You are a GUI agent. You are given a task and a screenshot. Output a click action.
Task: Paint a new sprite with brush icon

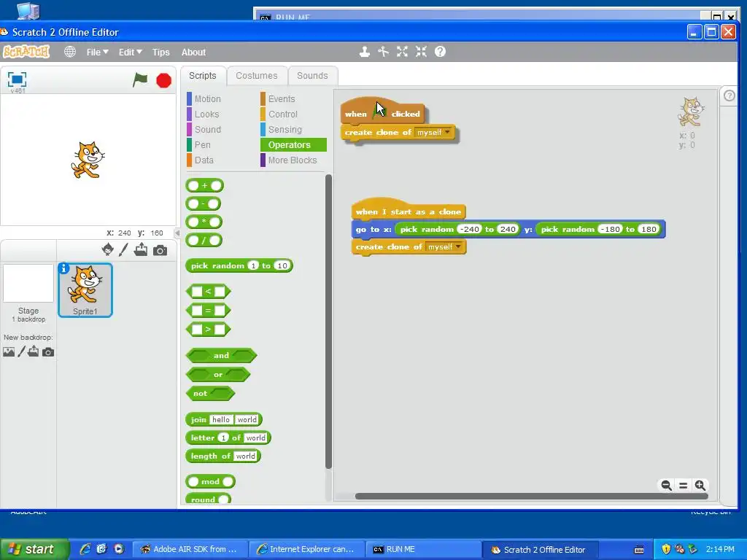tap(123, 249)
